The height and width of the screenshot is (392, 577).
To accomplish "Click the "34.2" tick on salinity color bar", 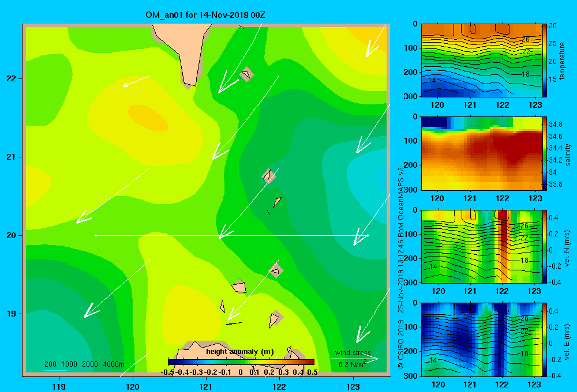I will [555, 160].
